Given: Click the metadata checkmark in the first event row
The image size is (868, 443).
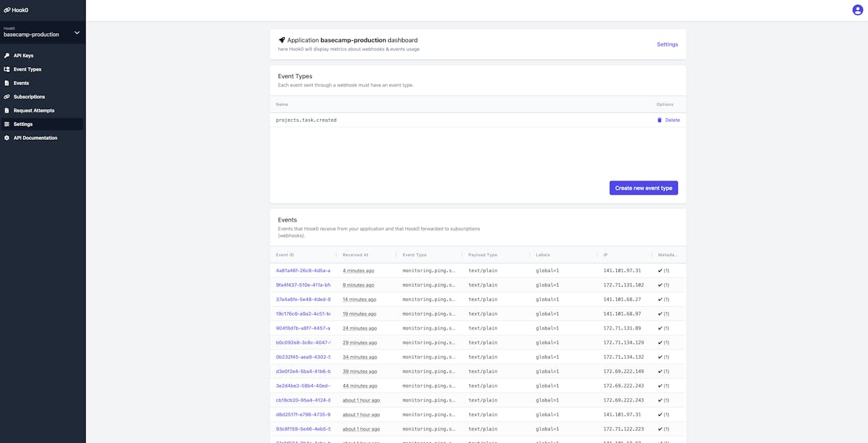Looking at the screenshot, I should click(x=661, y=271).
